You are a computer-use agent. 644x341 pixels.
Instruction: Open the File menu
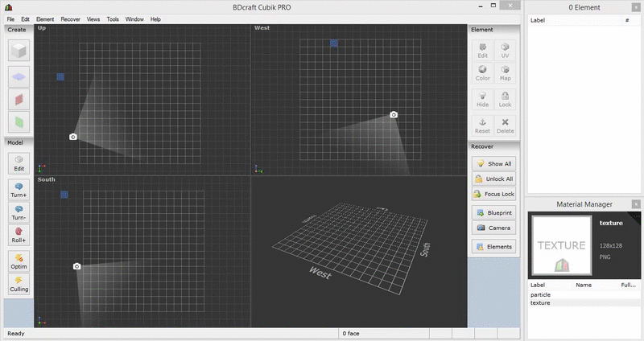(10, 19)
